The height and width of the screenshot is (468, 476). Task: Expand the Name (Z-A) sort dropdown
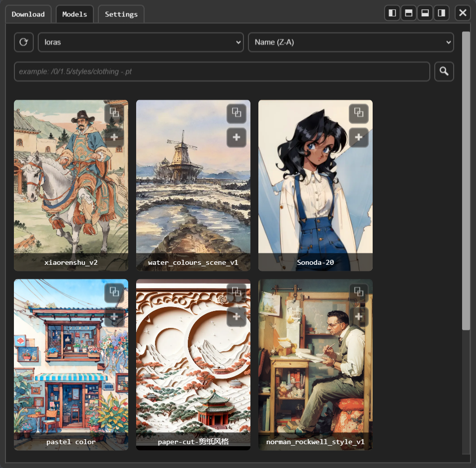coord(351,42)
